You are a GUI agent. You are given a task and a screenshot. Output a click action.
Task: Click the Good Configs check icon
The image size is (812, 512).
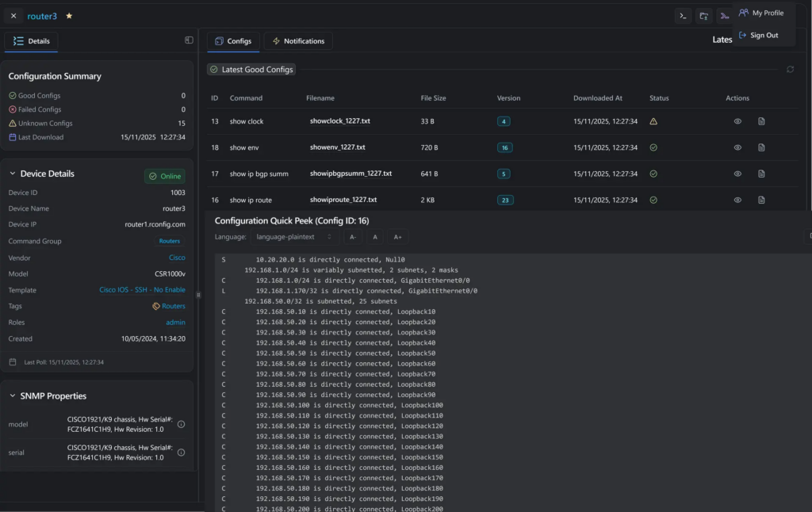pyautogui.click(x=13, y=96)
